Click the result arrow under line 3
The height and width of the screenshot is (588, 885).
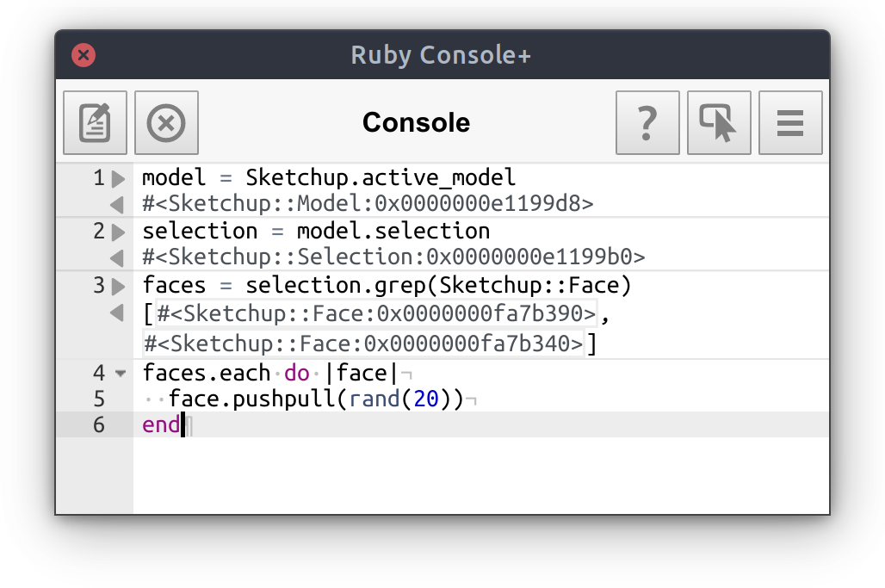[x=118, y=313]
